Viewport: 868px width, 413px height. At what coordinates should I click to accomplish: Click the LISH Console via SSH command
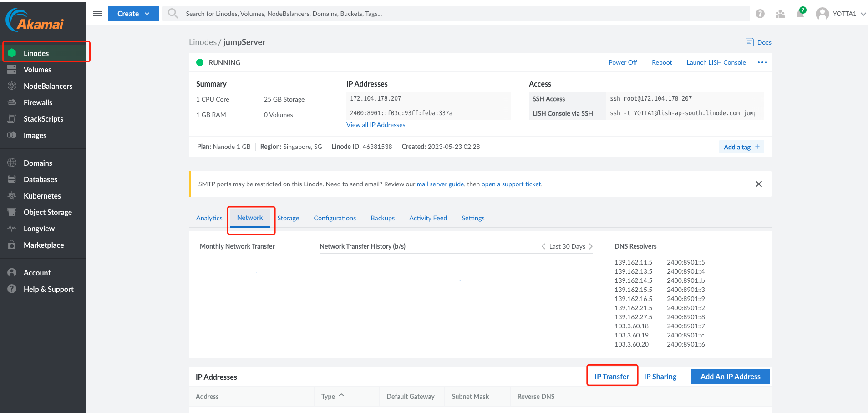pos(685,113)
